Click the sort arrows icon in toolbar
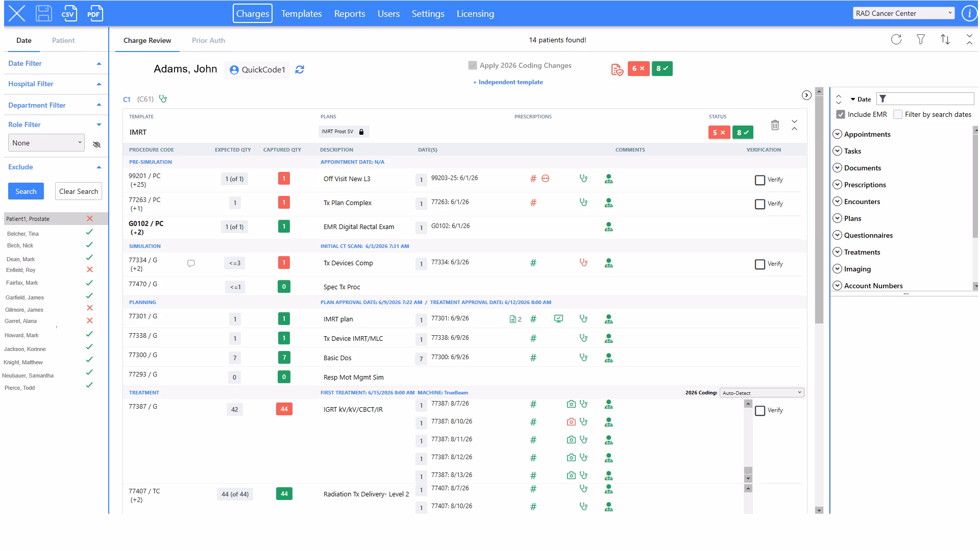This screenshot has width=980, height=551. (x=945, y=39)
